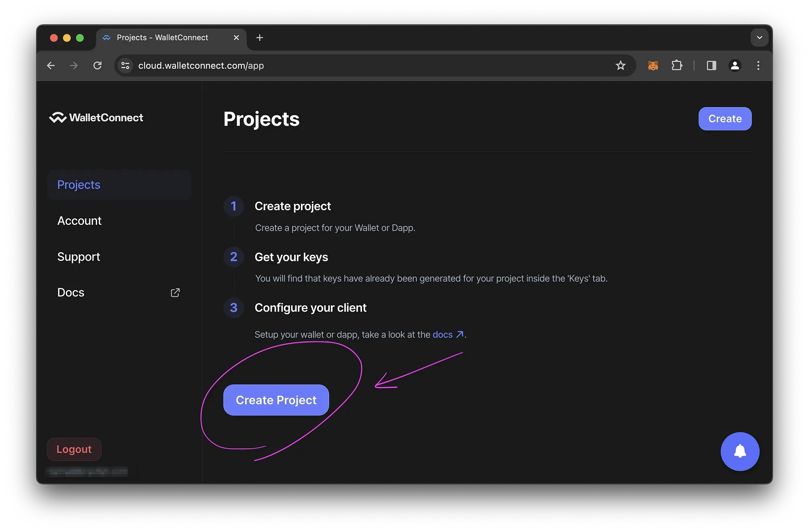Go back to the previous page
Viewport: 809px width, 532px height.
[51, 65]
